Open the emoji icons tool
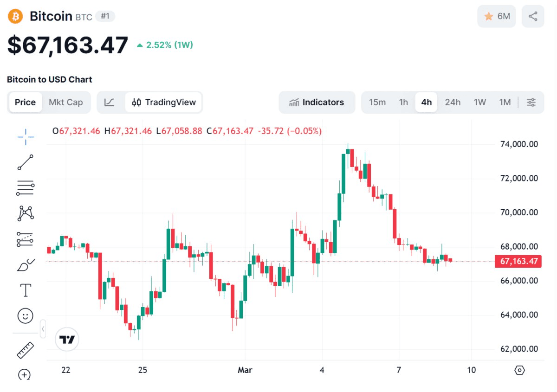Screen dimensions: 557x392 (26, 316)
